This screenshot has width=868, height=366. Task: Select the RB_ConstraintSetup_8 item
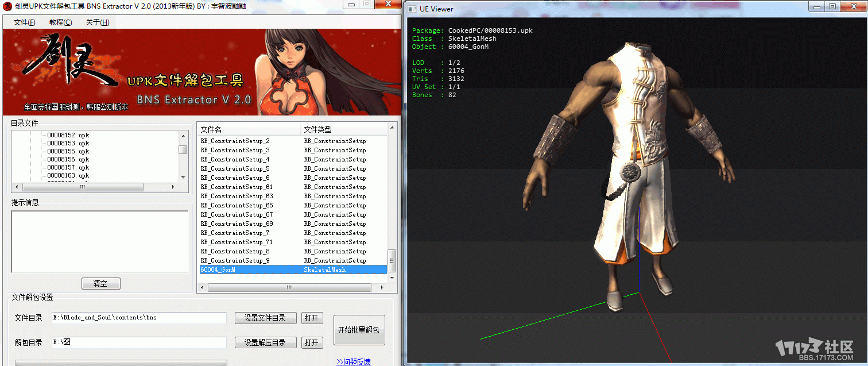(293, 251)
